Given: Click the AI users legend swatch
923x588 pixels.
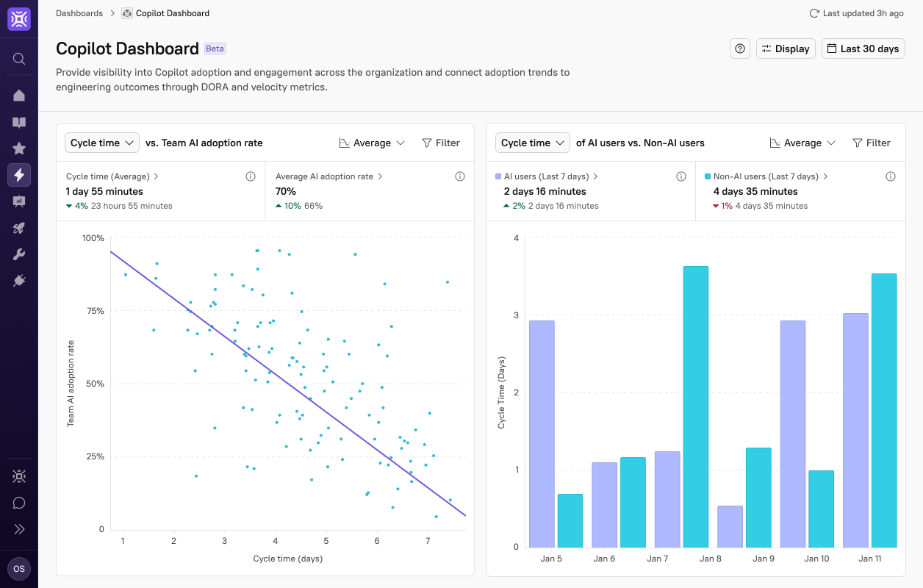Looking at the screenshot, I should [498, 176].
